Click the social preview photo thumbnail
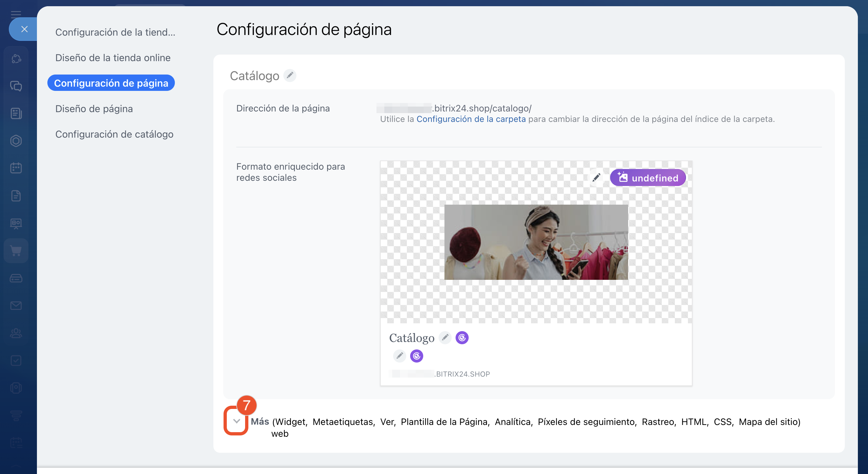The height and width of the screenshot is (474, 868). (x=536, y=242)
